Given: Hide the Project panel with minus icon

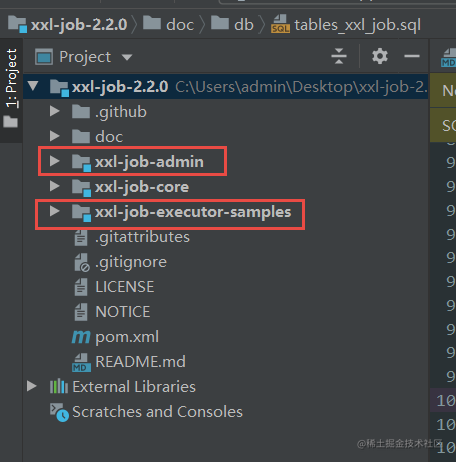Looking at the screenshot, I should pos(412,56).
